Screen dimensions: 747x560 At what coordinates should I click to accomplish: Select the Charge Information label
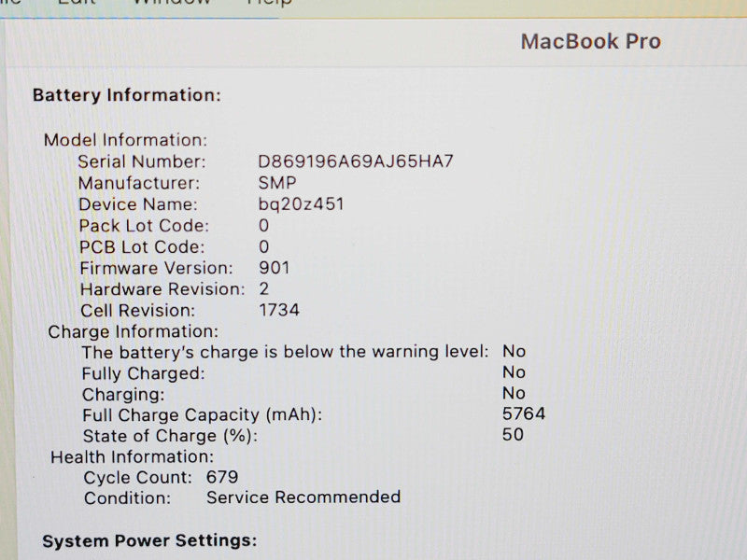[134, 331]
